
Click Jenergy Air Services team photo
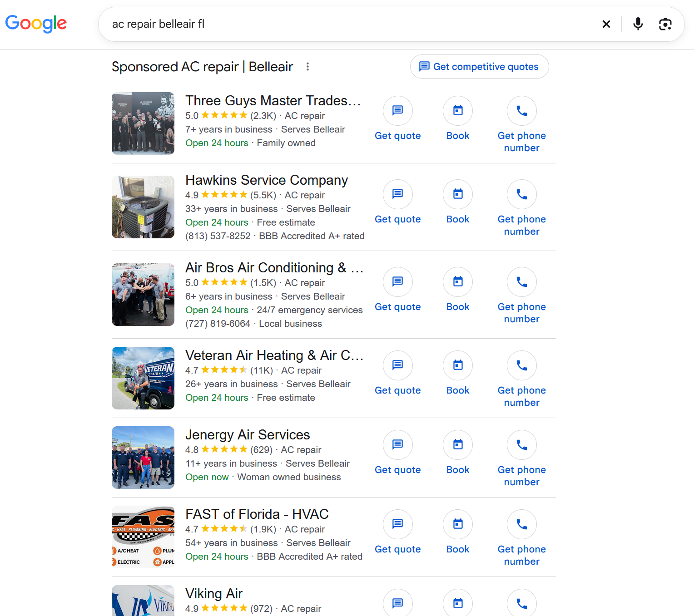143,458
